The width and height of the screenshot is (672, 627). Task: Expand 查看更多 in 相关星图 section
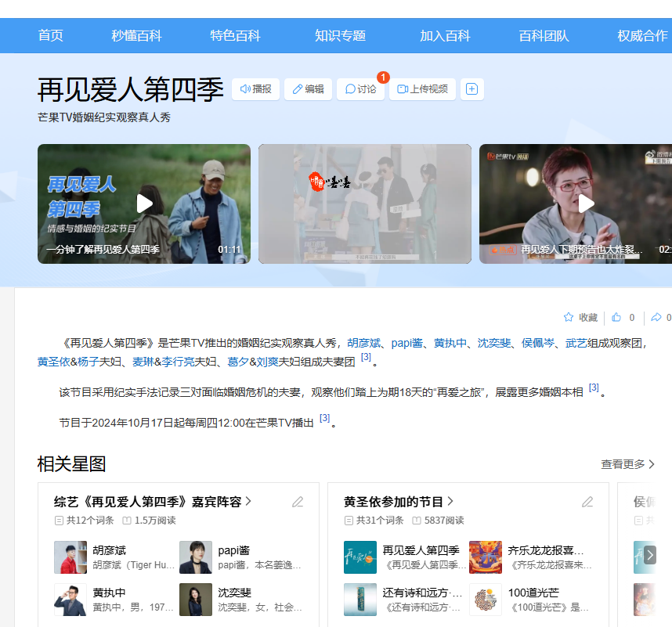point(627,464)
